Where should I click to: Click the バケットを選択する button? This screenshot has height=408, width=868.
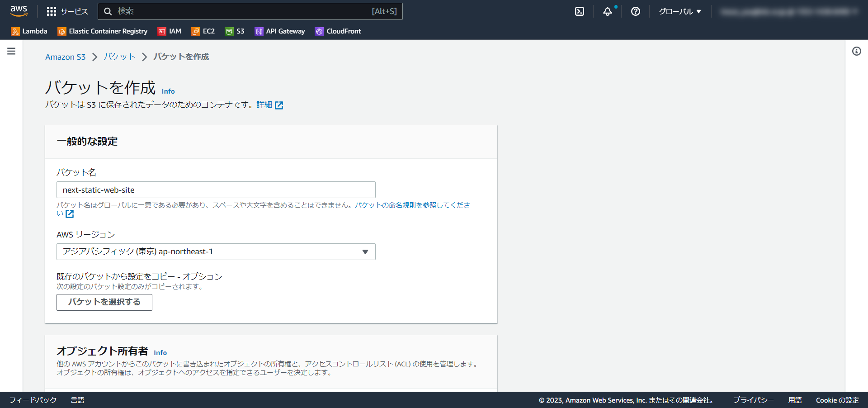(x=104, y=302)
